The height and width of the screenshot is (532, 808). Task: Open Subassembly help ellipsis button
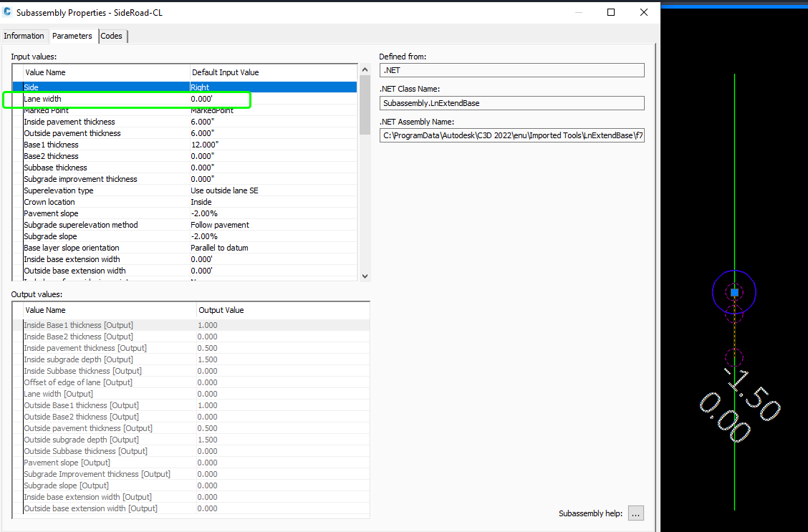tap(635, 513)
